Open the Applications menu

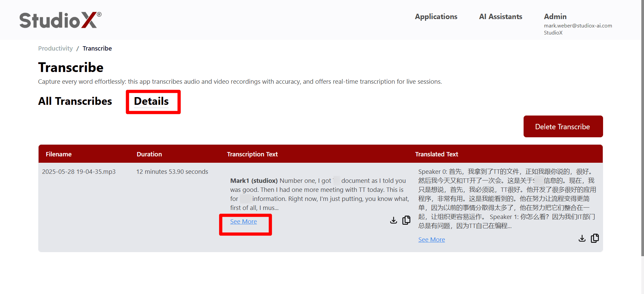436,17
